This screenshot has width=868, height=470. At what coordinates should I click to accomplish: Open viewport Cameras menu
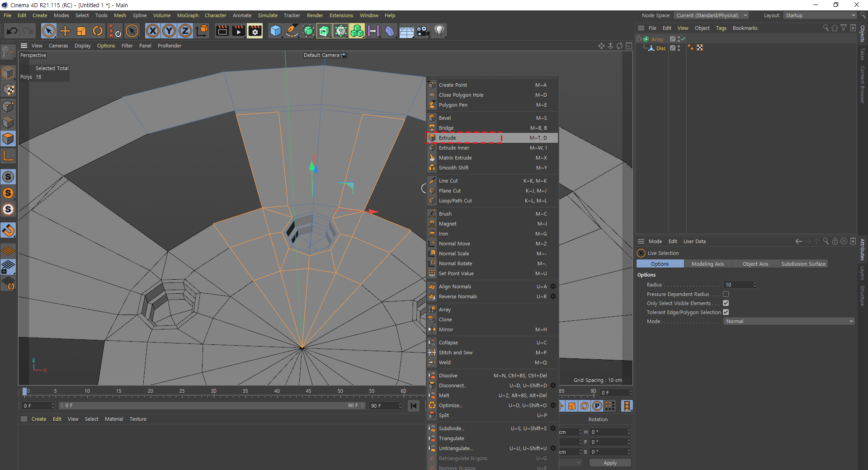click(x=58, y=46)
